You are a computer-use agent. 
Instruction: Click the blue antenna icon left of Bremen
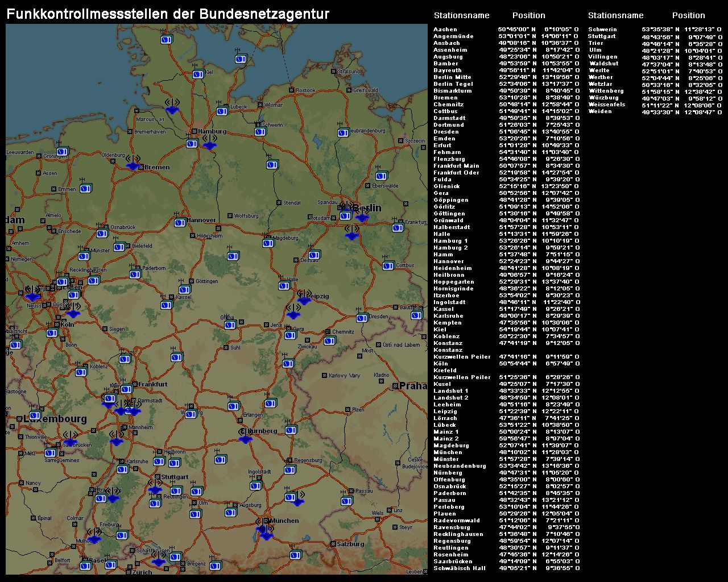[x=133, y=165]
